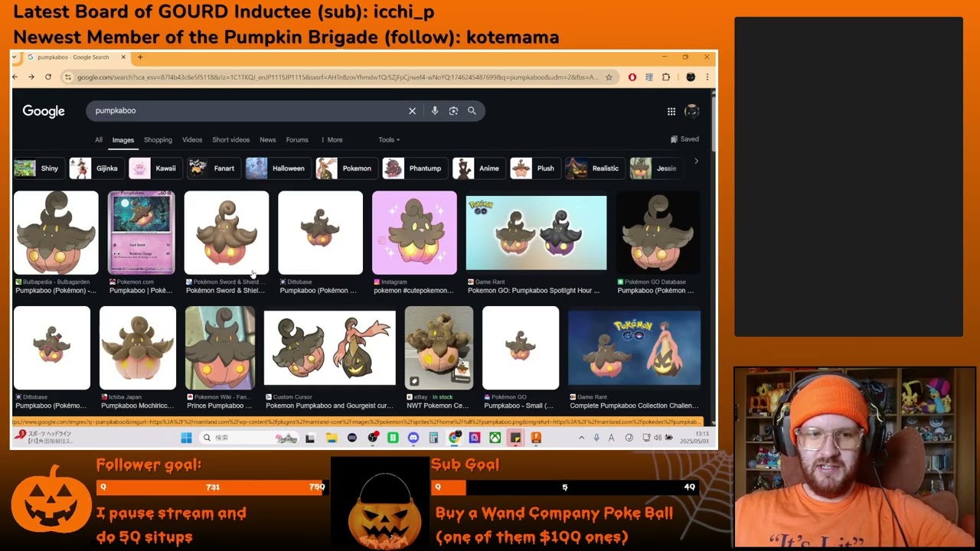This screenshot has height=551, width=980.
Task: Click the pumpkaboo search input field
Action: click(x=249, y=111)
